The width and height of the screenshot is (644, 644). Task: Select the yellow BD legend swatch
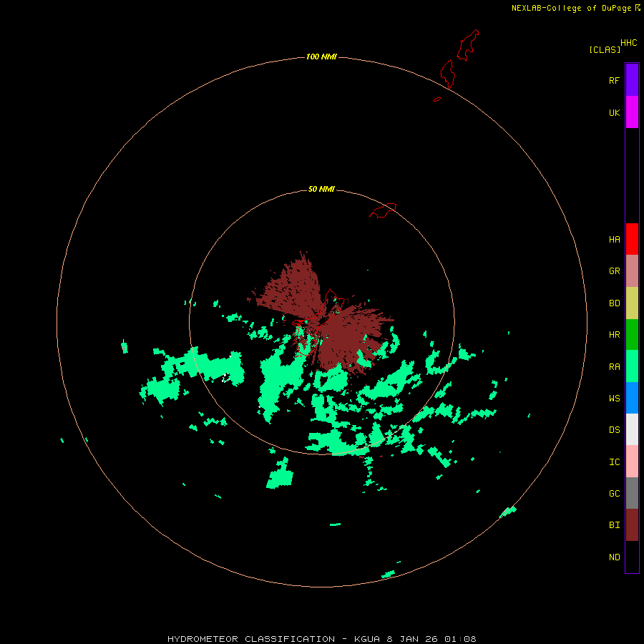tap(632, 303)
